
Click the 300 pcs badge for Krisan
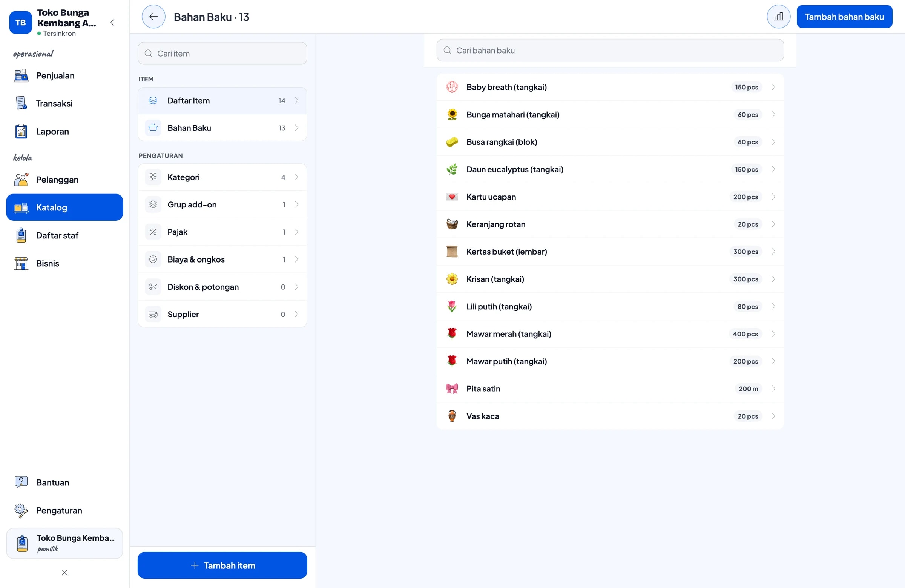tap(745, 279)
